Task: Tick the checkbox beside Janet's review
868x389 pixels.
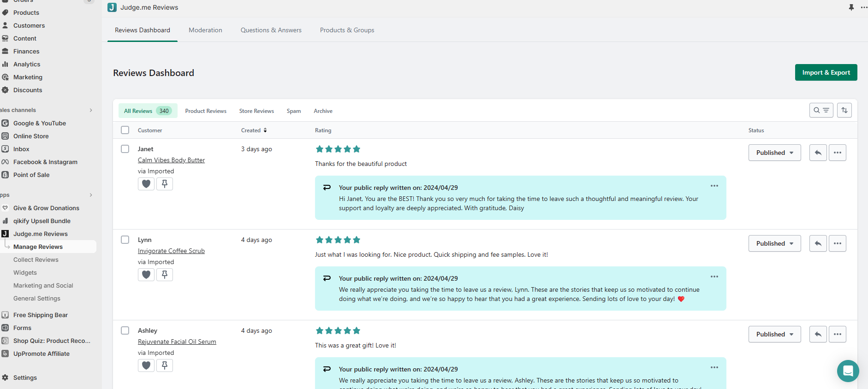Action: (x=125, y=149)
